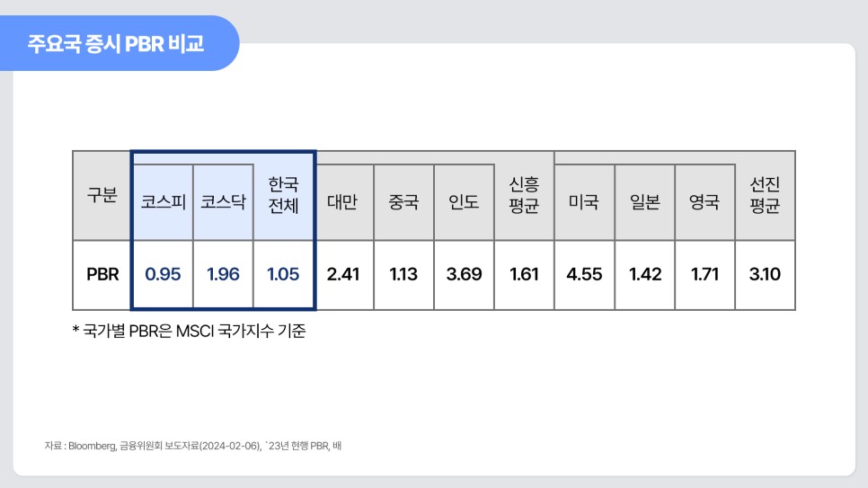Select the 한국 전체 header cell
868x488 pixels.
[x=283, y=196]
